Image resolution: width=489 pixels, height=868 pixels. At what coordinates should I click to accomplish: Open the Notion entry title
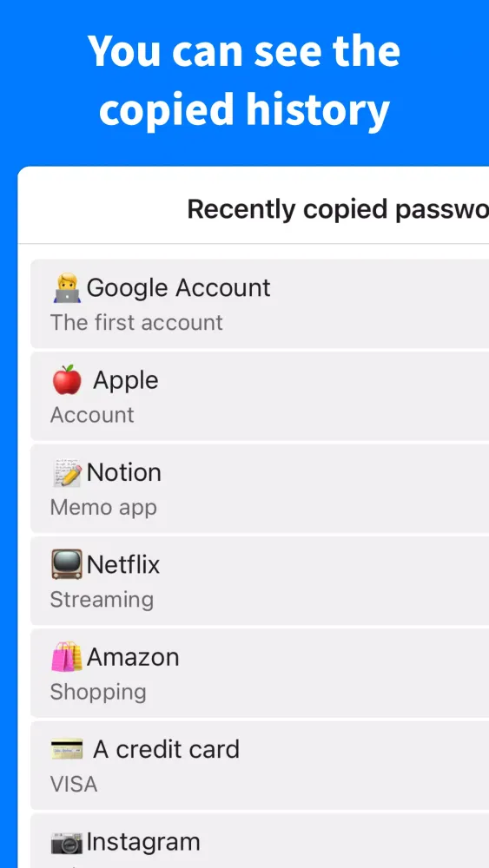(x=124, y=473)
